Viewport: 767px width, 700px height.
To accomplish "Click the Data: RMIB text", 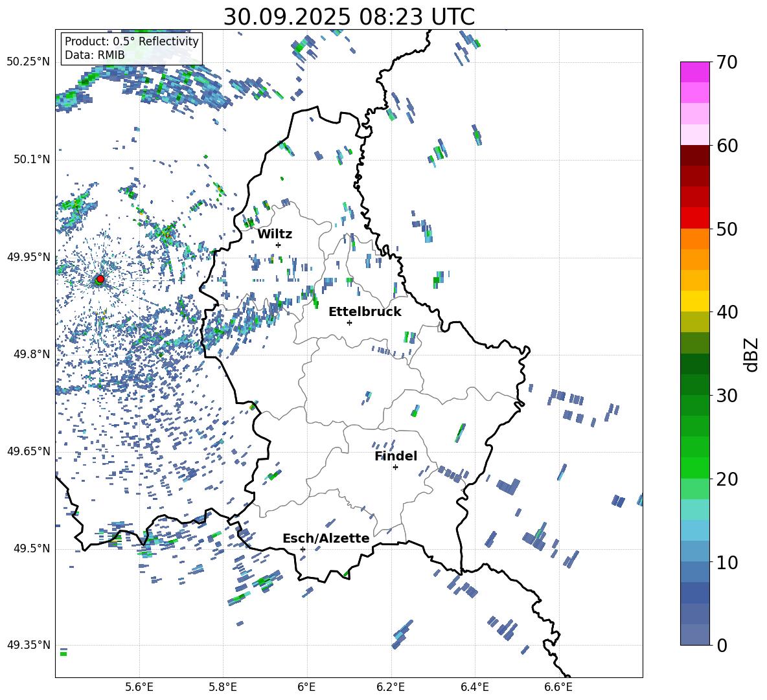I will point(95,55).
